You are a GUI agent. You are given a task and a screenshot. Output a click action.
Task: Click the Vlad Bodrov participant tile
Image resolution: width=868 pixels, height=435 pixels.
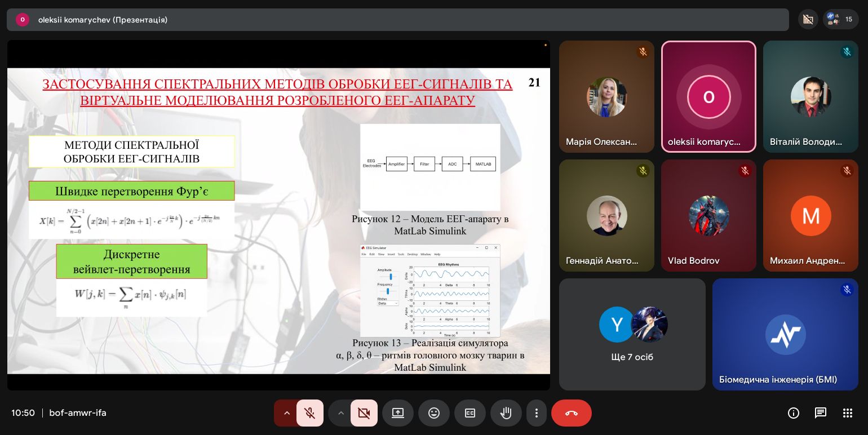(x=708, y=215)
